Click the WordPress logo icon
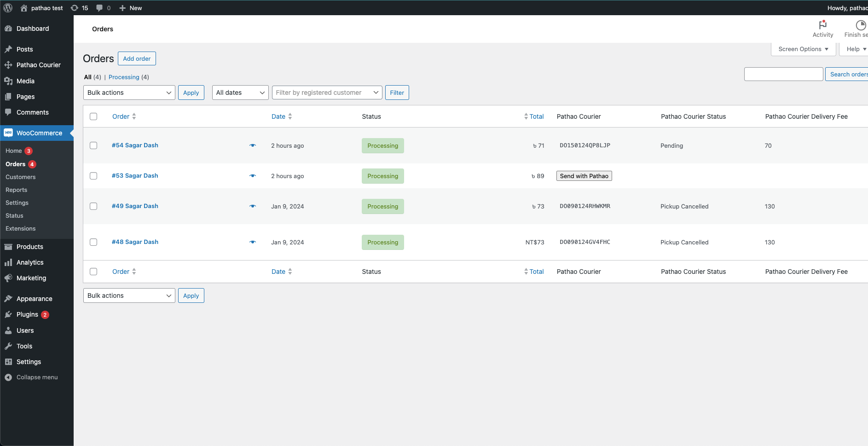The image size is (868, 446). pos(8,8)
